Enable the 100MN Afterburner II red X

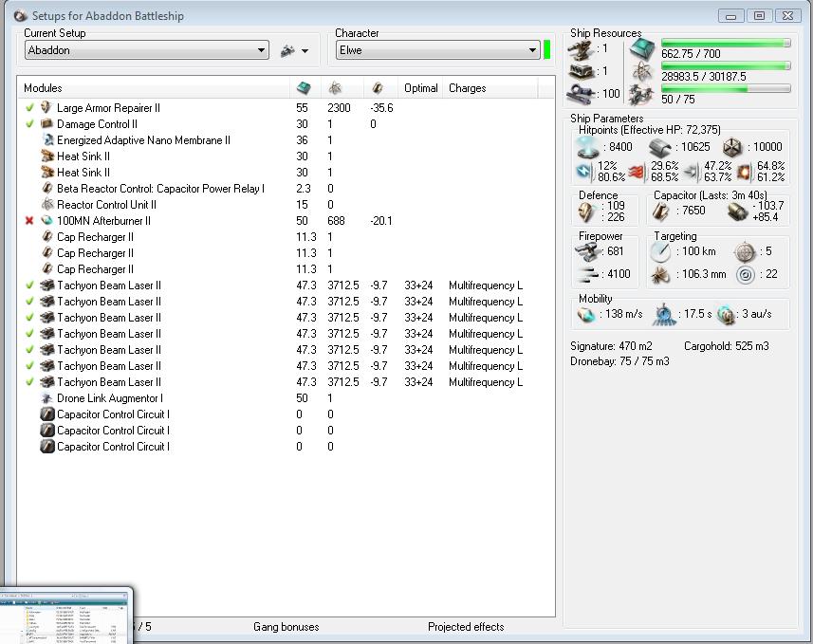[30, 221]
